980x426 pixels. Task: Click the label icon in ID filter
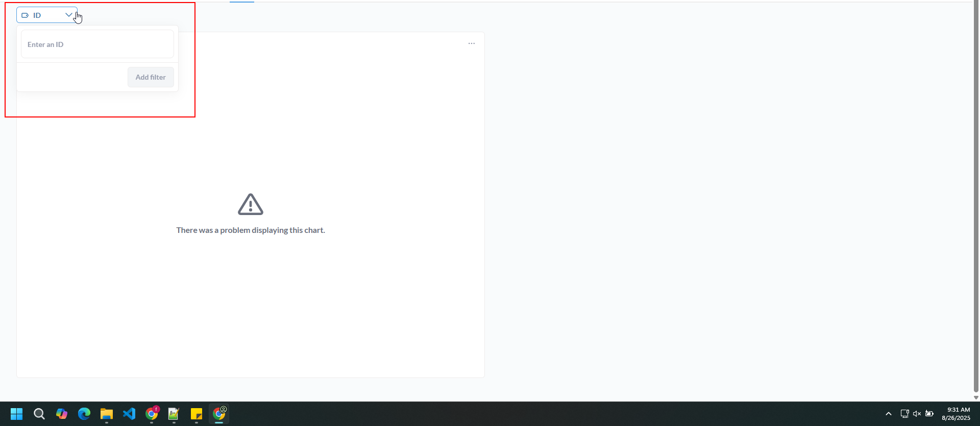pyautogui.click(x=25, y=15)
